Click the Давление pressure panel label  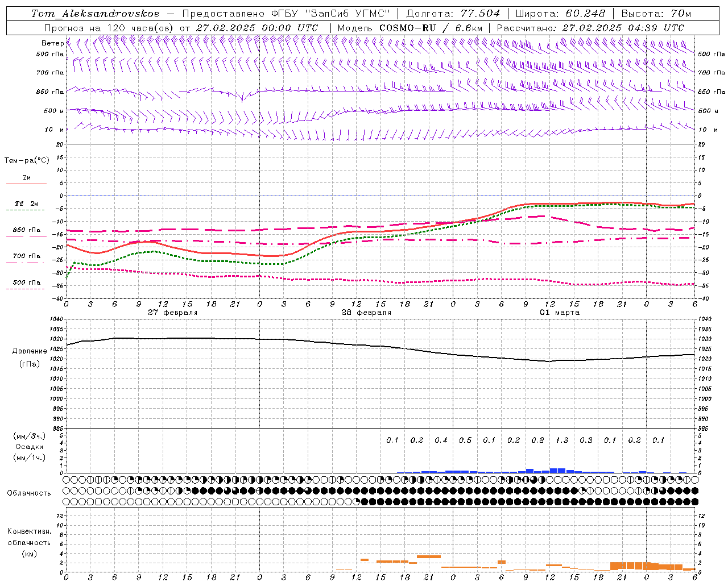point(30,351)
